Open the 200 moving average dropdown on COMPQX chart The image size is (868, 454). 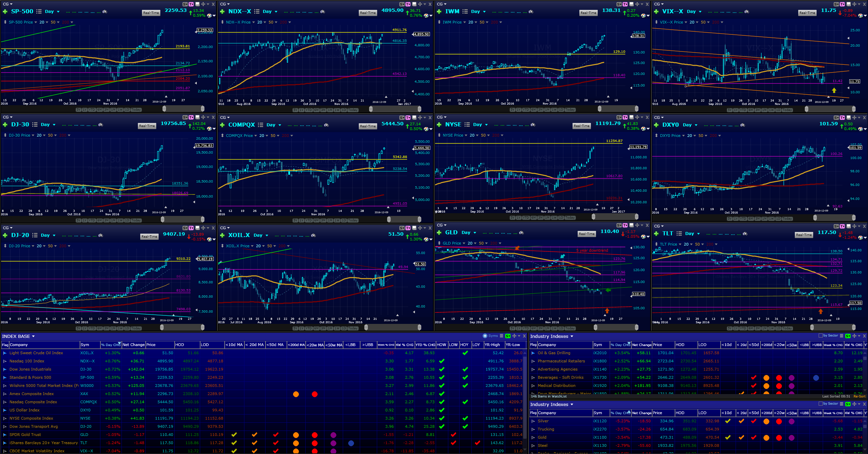click(288, 136)
